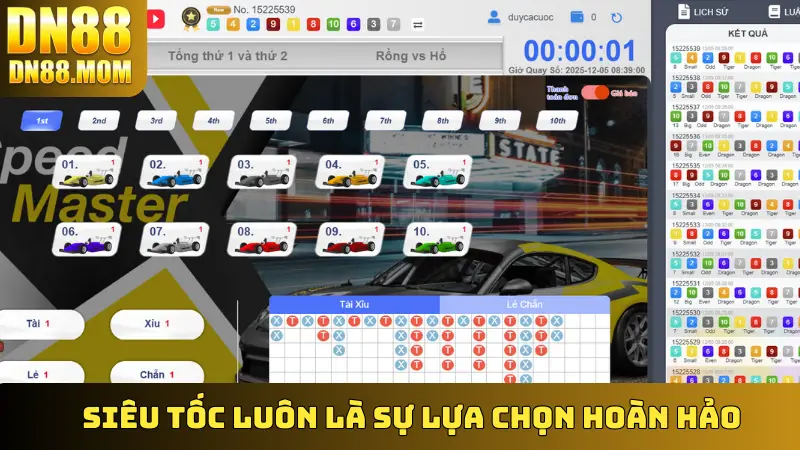Bet on car 09 dark red racer
Screen dimensions: 800x450
click(x=350, y=239)
